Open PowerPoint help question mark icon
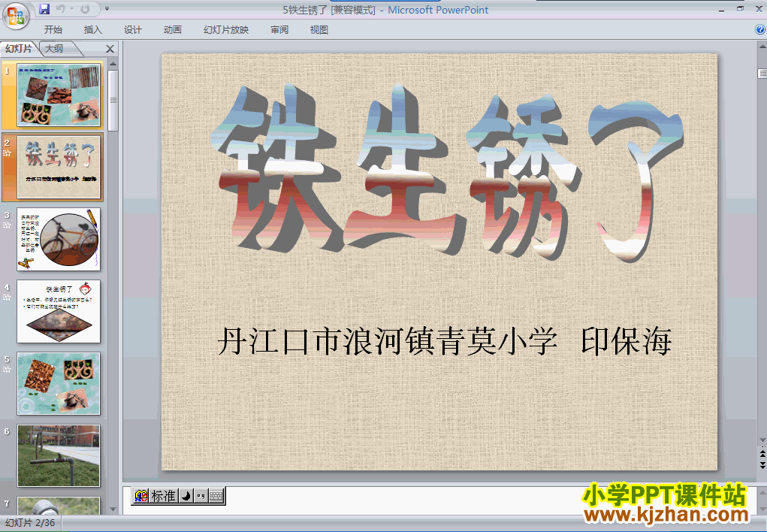Viewport: 767px width, 532px height. (x=760, y=30)
